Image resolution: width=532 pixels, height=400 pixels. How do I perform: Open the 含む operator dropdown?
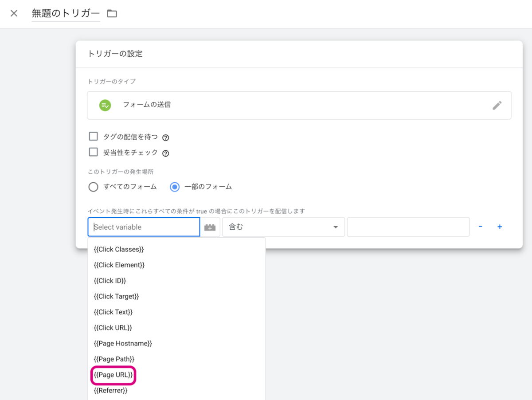click(283, 227)
